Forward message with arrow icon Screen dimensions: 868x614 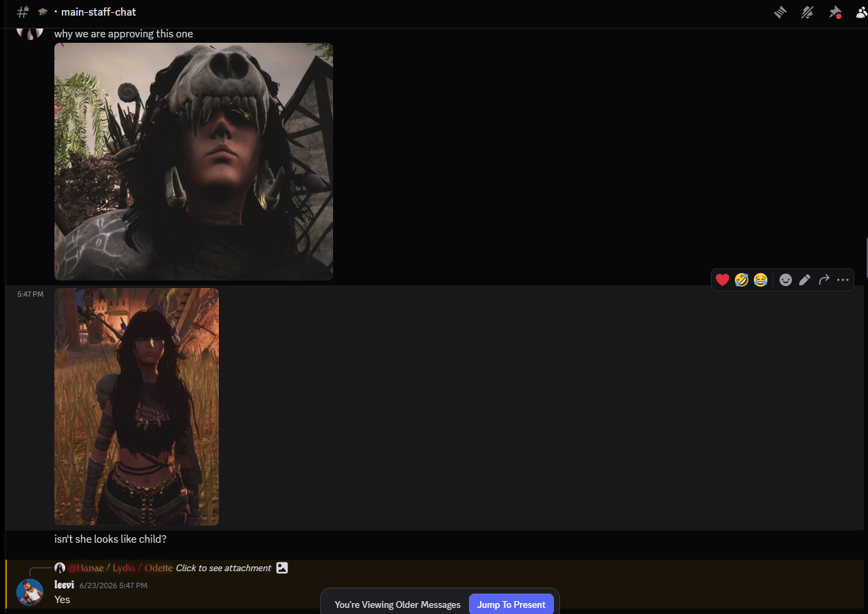[824, 280]
